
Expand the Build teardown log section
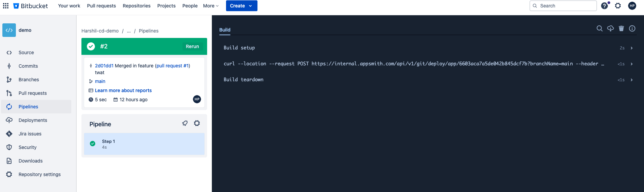[631, 80]
